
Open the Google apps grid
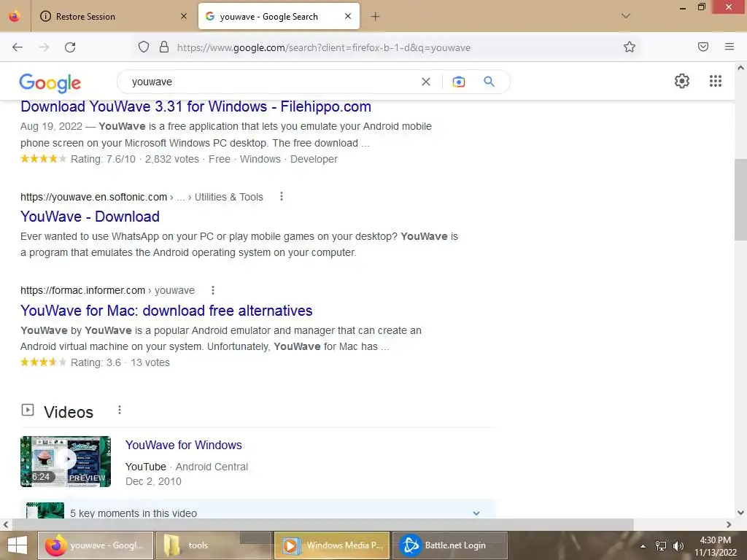coord(716,81)
